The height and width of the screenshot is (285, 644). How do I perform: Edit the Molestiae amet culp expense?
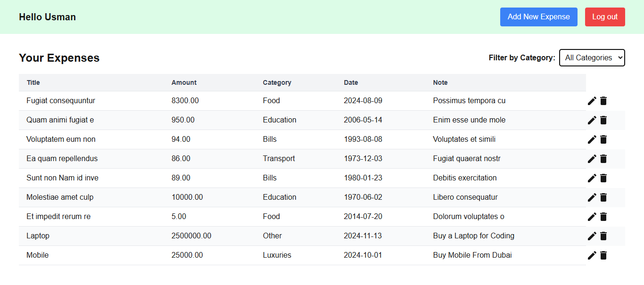tap(592, 197)
